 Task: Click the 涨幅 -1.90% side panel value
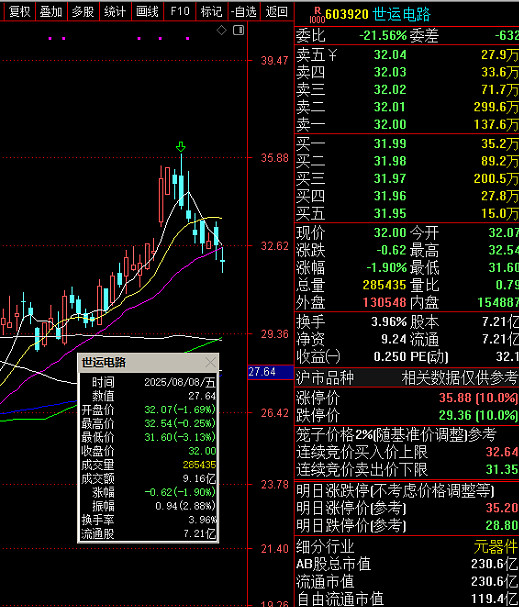click(387, 267)
